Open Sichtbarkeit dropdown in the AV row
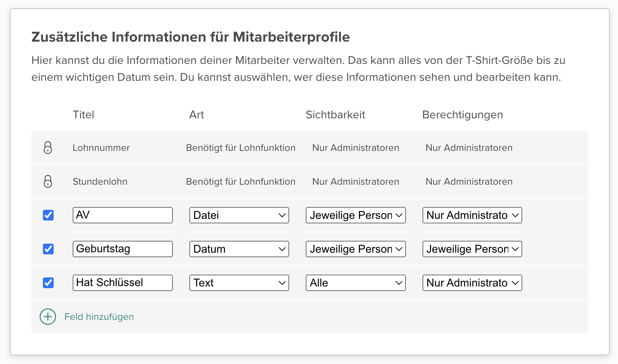This screenshot has height=364, width=618. click(356, 215)
